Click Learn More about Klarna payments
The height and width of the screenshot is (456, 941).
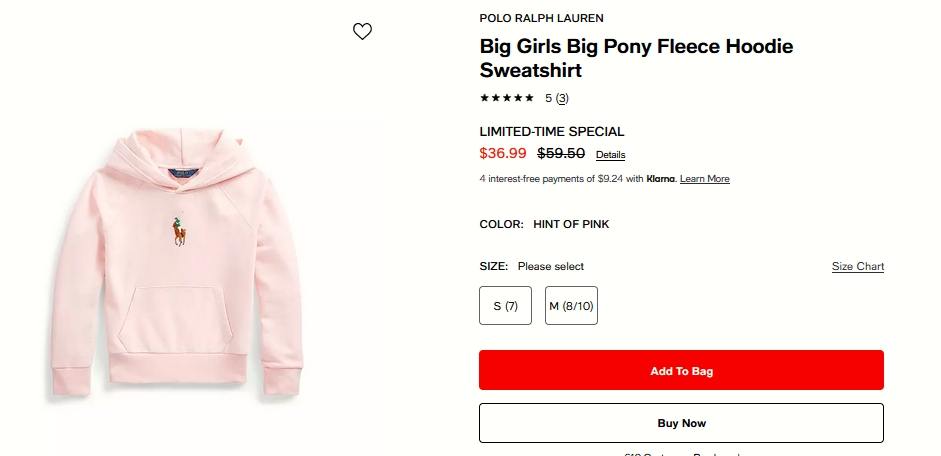705,179
